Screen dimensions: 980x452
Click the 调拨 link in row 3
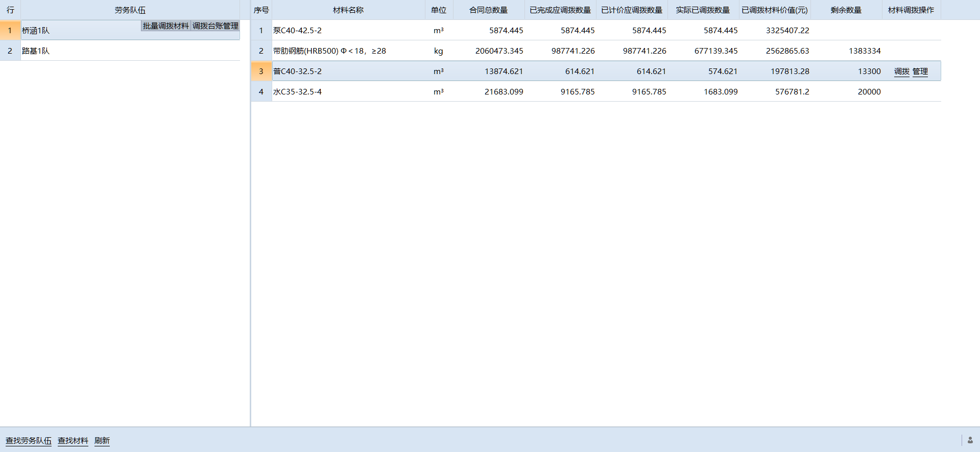[901, 72]
